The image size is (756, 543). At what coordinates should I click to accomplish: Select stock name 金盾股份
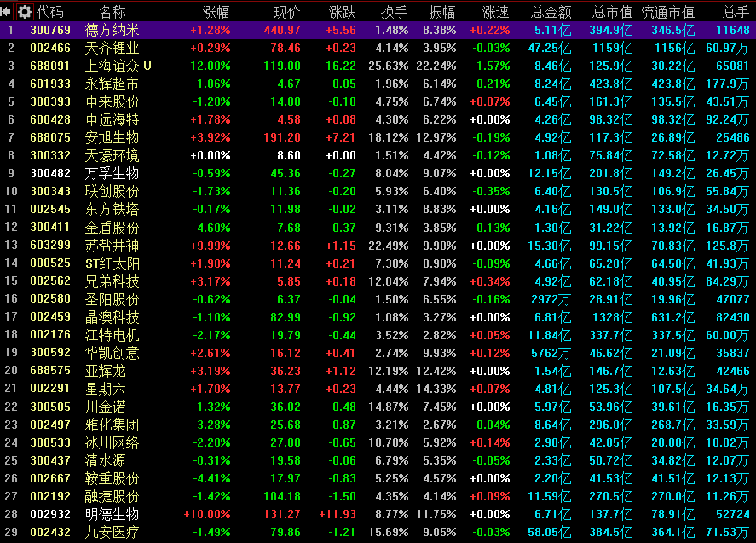click(112, 227)
